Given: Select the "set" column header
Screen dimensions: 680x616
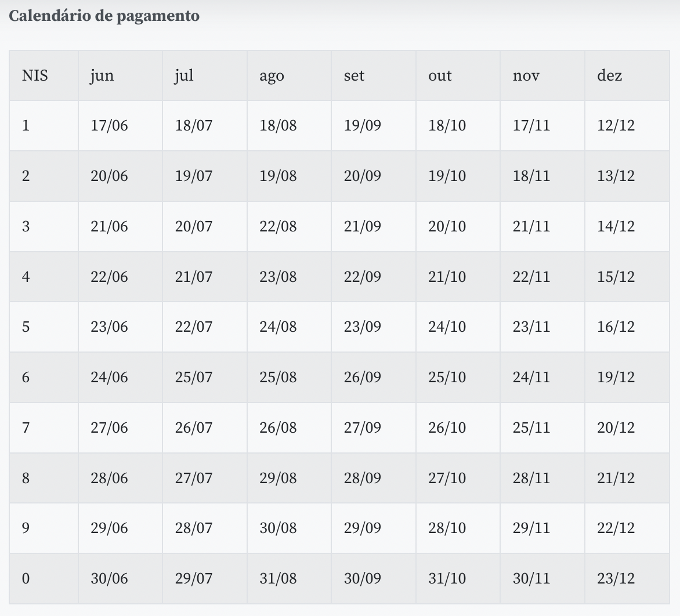Looking at the screenshot, I should coord(354,75).
